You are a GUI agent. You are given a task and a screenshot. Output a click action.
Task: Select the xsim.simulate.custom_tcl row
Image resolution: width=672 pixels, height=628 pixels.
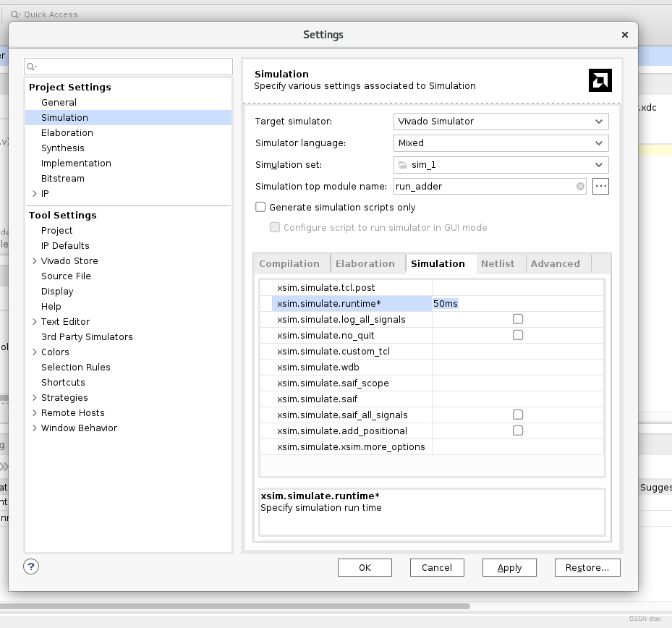pos(432,351)
